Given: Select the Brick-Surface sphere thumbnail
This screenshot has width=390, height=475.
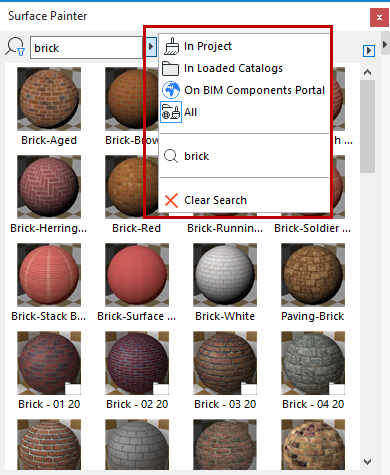Looking at the screenshot, I should click(x=137, y=275).
